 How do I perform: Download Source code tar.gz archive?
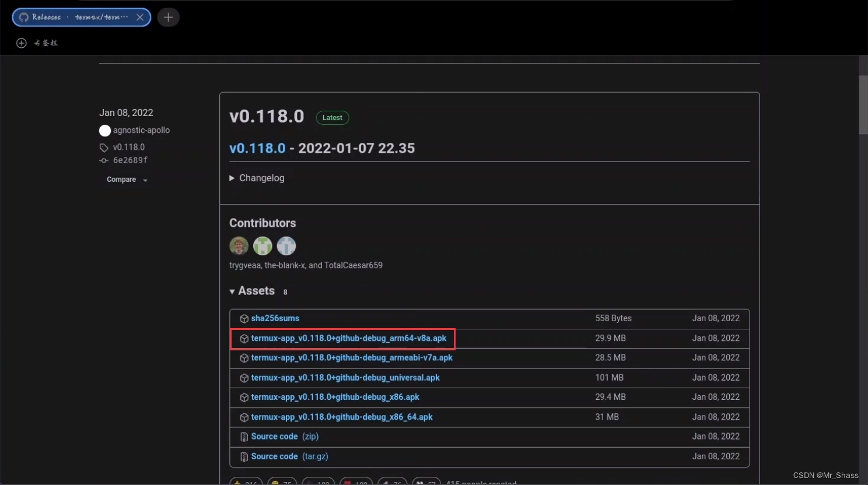[289, 456]
